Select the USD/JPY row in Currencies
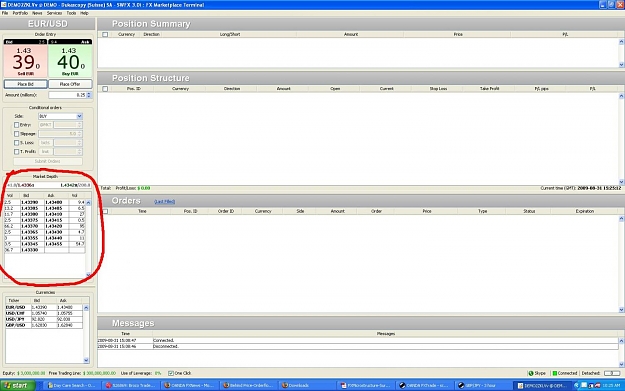Viewport: 625px width, 391px height. 44,319
